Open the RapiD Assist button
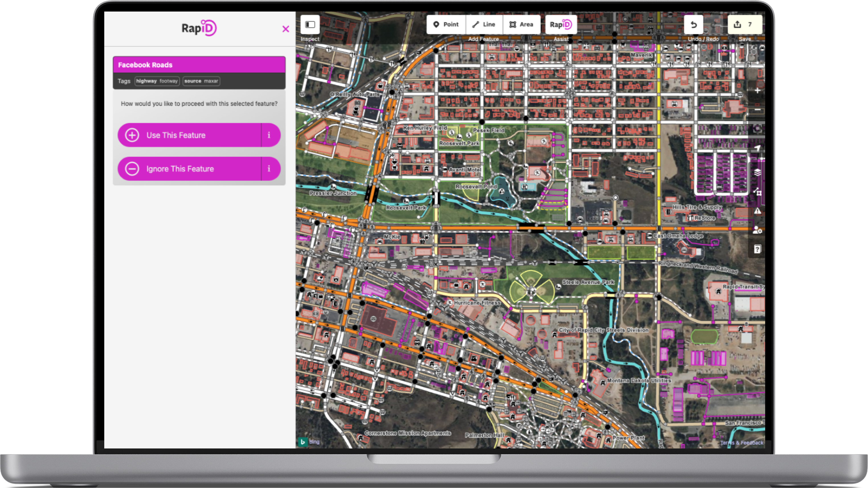 [x=561, y=24]
